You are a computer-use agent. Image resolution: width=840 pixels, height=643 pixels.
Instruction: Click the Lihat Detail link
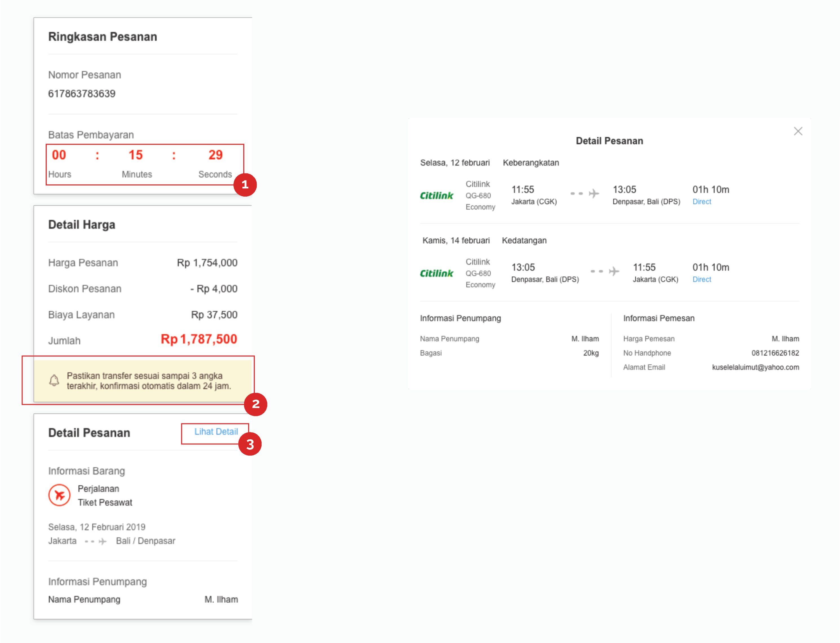[x=216, y=432]
